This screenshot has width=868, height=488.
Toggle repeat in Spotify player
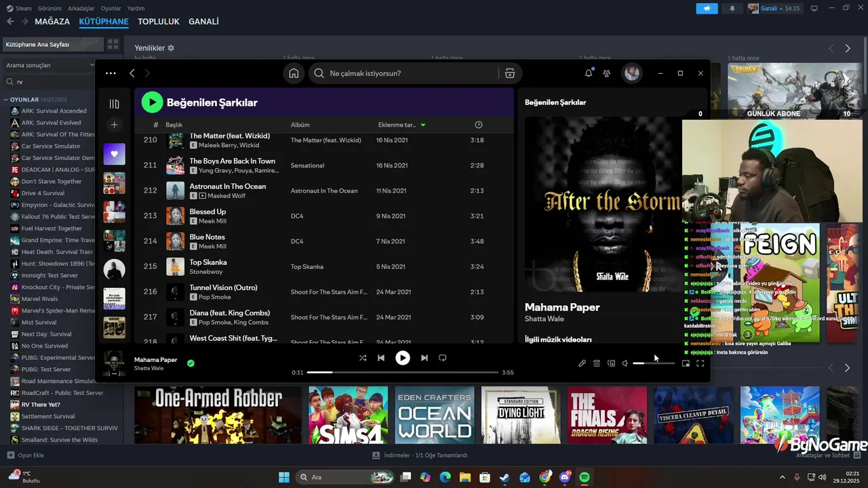pos(443,358)
